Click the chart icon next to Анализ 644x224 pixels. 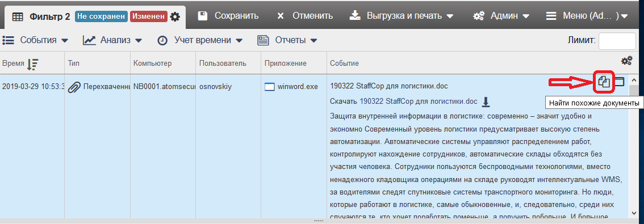[x=89, y=40]
